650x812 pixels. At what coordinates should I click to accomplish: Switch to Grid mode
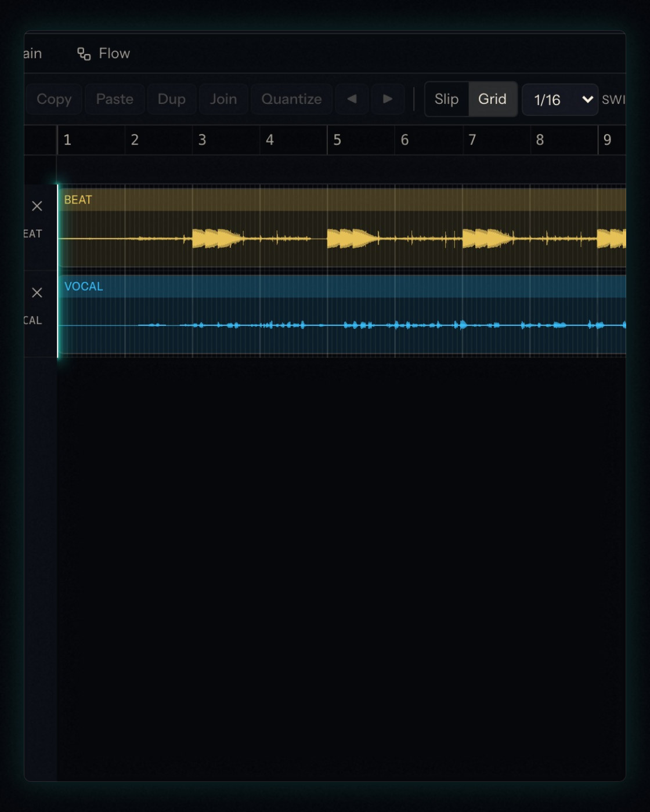tap(492, 99)
